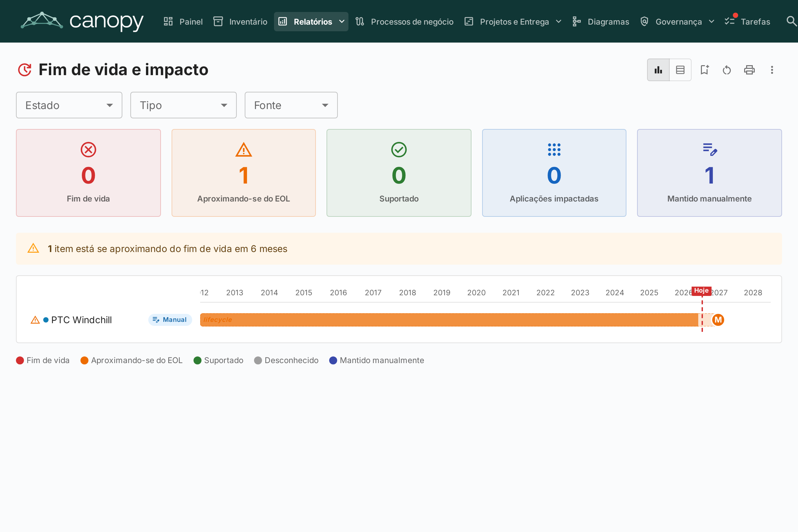Navigate to Processos de negócio

click(404, 22)
